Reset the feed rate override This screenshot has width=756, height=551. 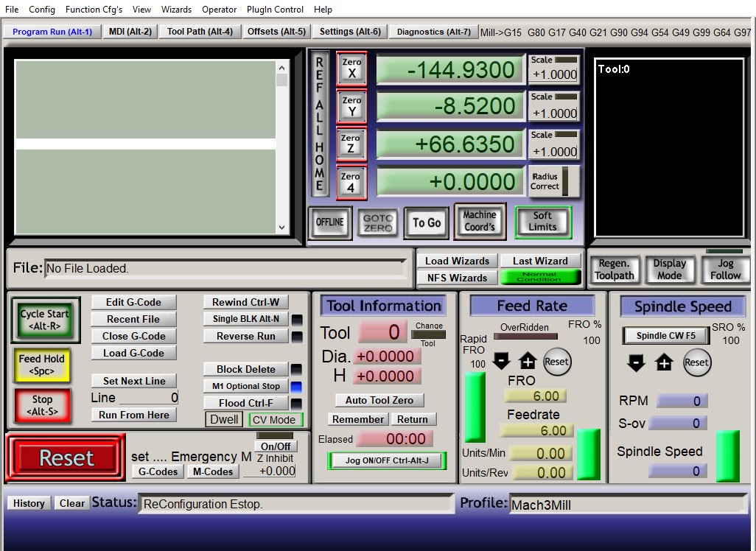(556, 362)
